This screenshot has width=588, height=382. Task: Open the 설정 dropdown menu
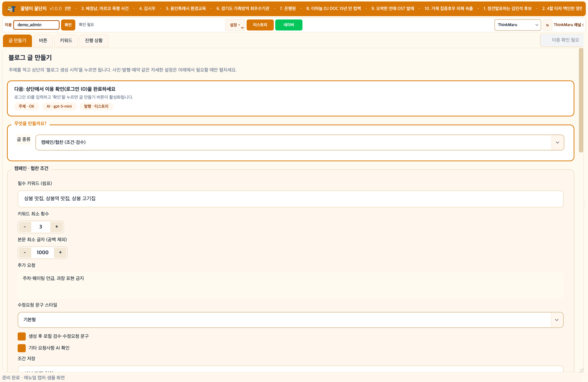point(235,25)
